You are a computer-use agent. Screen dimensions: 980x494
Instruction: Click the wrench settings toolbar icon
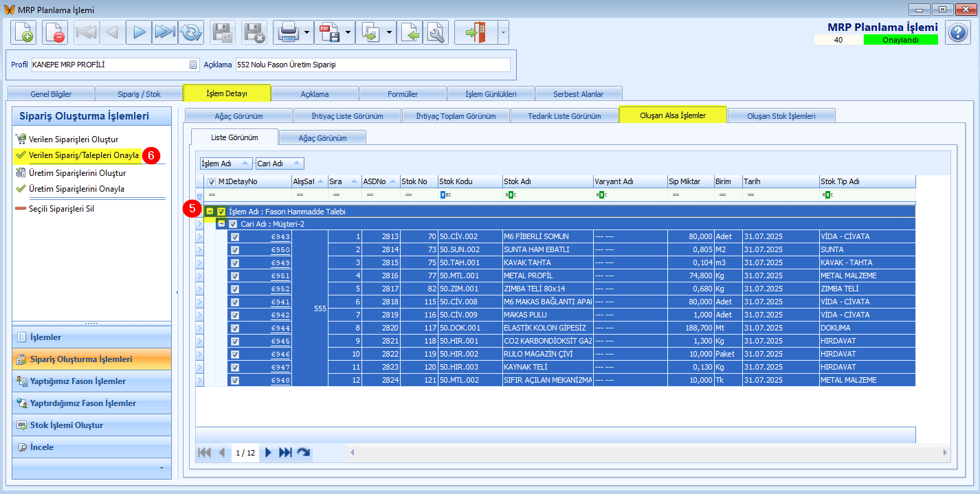[436, 32]
